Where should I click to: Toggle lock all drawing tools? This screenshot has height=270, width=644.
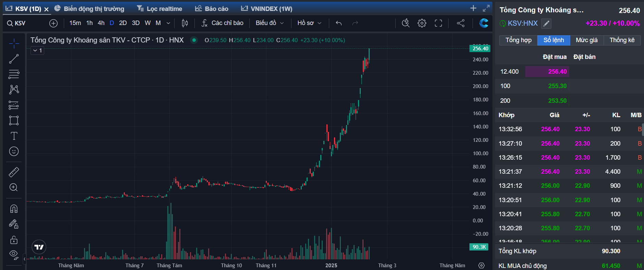pyautogui.click(x=14, y=240)
